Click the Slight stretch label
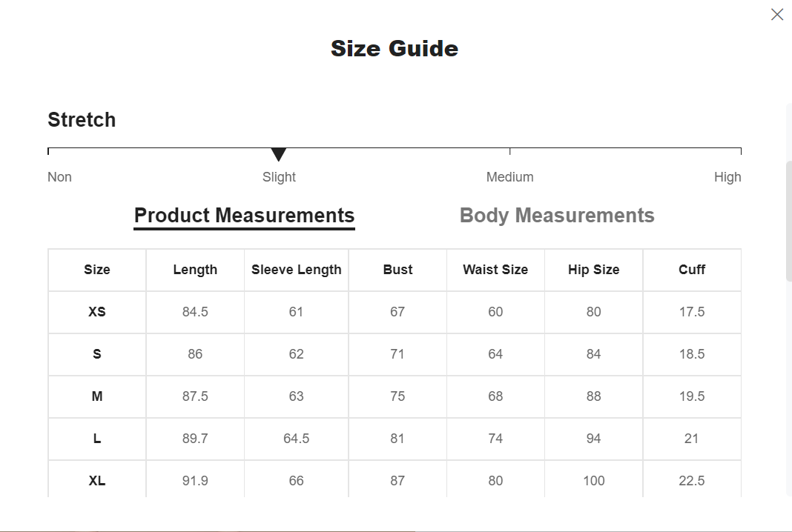 279,177
